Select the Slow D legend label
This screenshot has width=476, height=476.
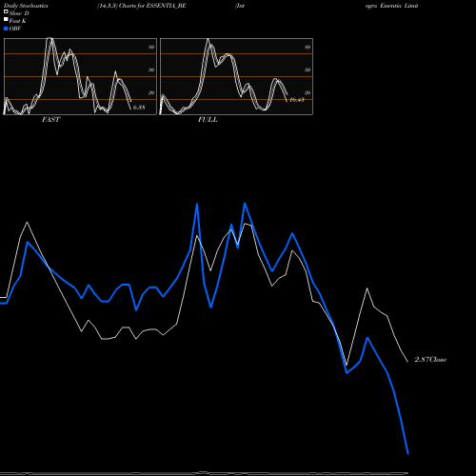[x=19, y=13]
